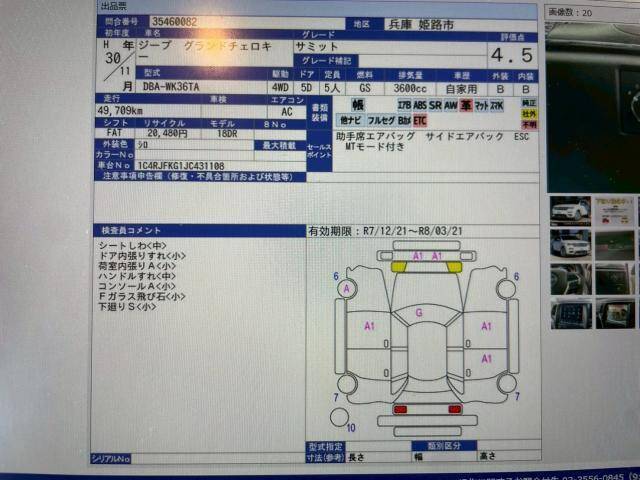Click the inquiry number 35460082 field

coord(173,20)
